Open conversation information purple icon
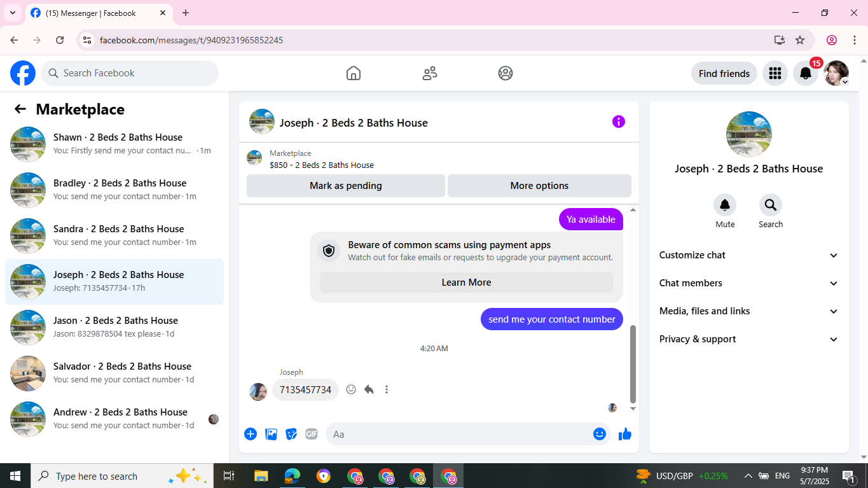 coord(619,122)
